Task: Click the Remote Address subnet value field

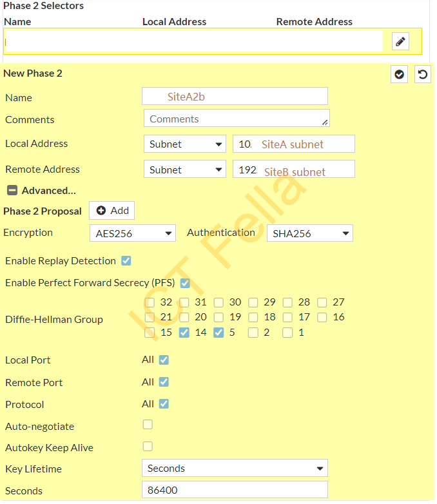Action: click(294, 169)
